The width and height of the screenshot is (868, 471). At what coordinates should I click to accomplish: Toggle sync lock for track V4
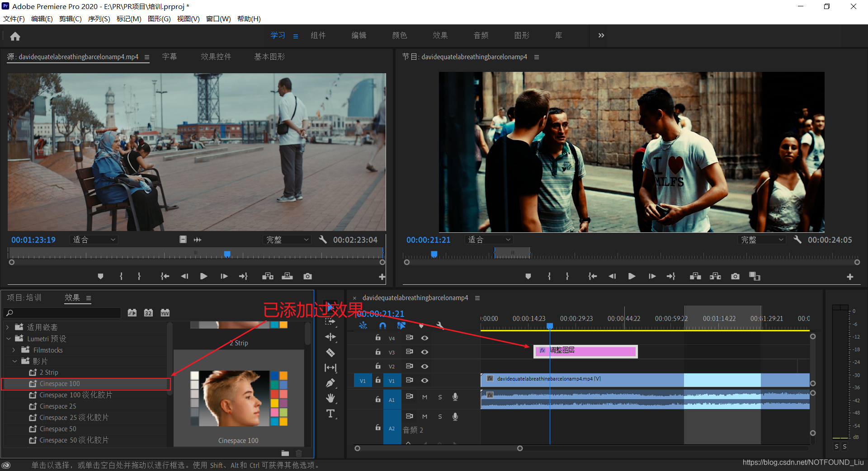409,338
